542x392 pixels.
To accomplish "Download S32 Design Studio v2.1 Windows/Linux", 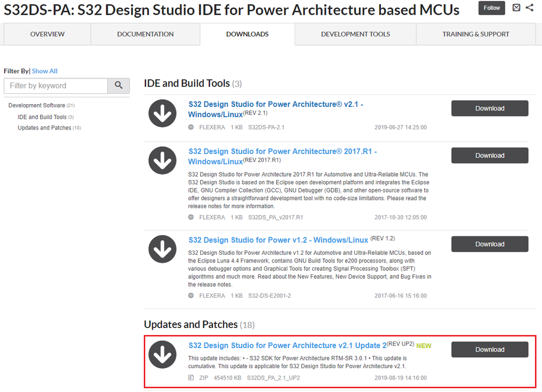I will [x=489, y=108].
